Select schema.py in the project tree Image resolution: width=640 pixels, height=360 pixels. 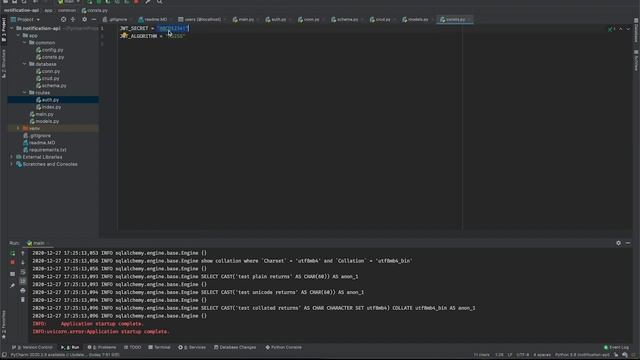[x=54, y=86]
